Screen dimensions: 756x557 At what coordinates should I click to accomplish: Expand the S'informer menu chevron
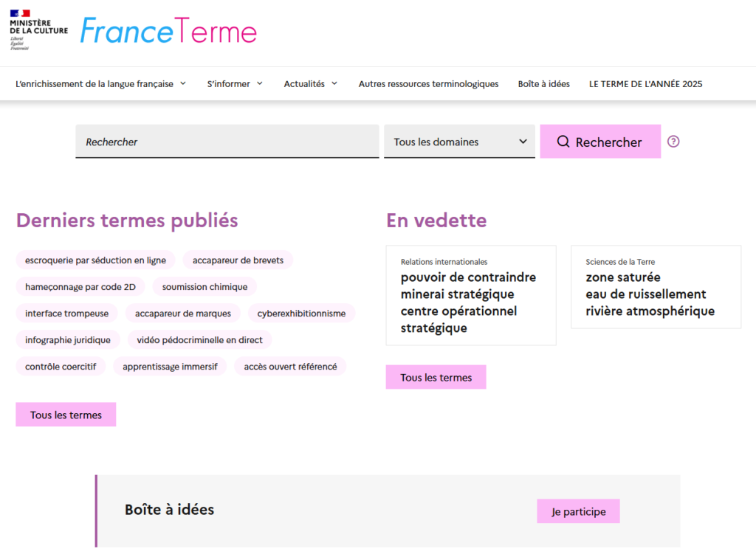[260, 84]
